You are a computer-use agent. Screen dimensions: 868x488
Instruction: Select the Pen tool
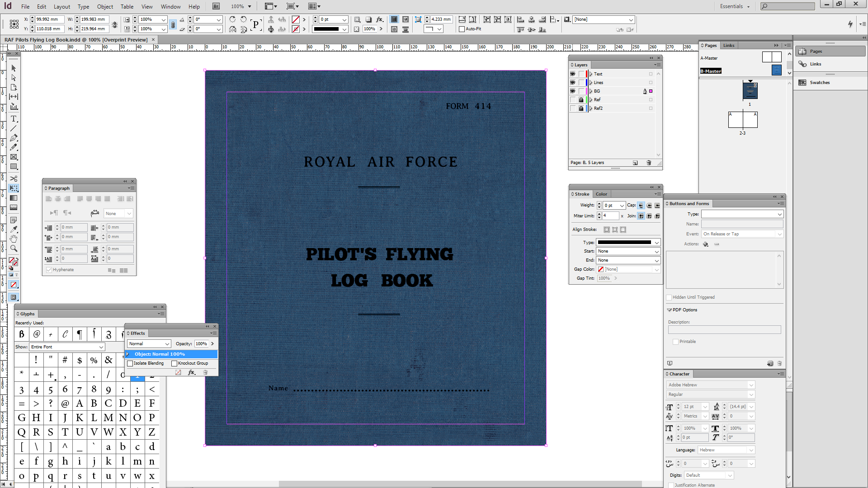(x=14, y=138)
